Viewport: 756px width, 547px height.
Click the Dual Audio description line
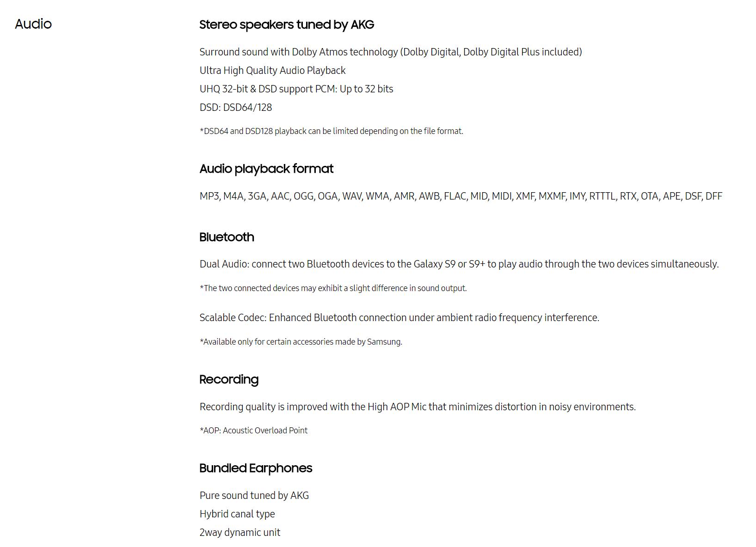pyautogui.click(x=459, y=264)
